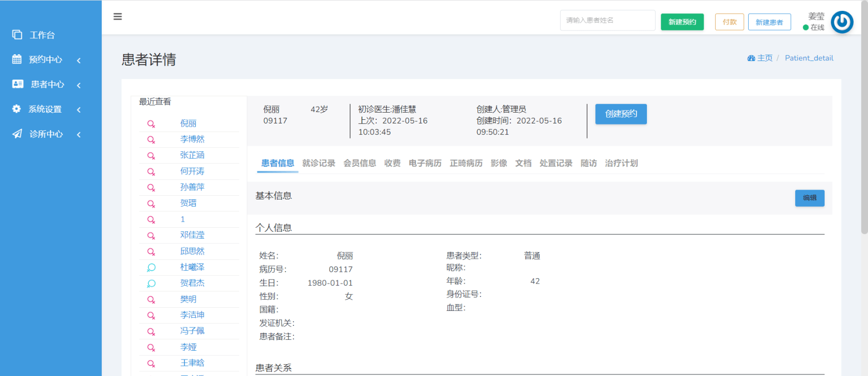The width and height of the screenshot is (868, 376).
Task: Open patient 邓佳滢 from recent list
Action: 192,236
